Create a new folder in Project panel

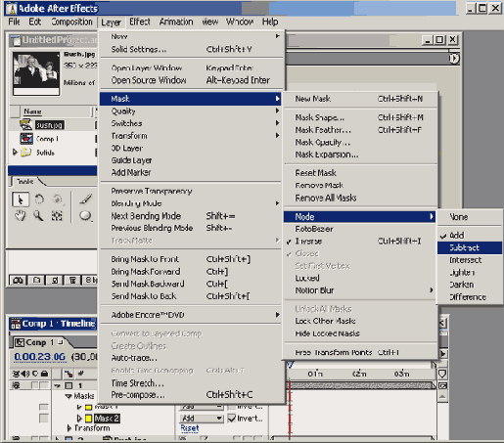pyautogui.click(x=37, y=280)
